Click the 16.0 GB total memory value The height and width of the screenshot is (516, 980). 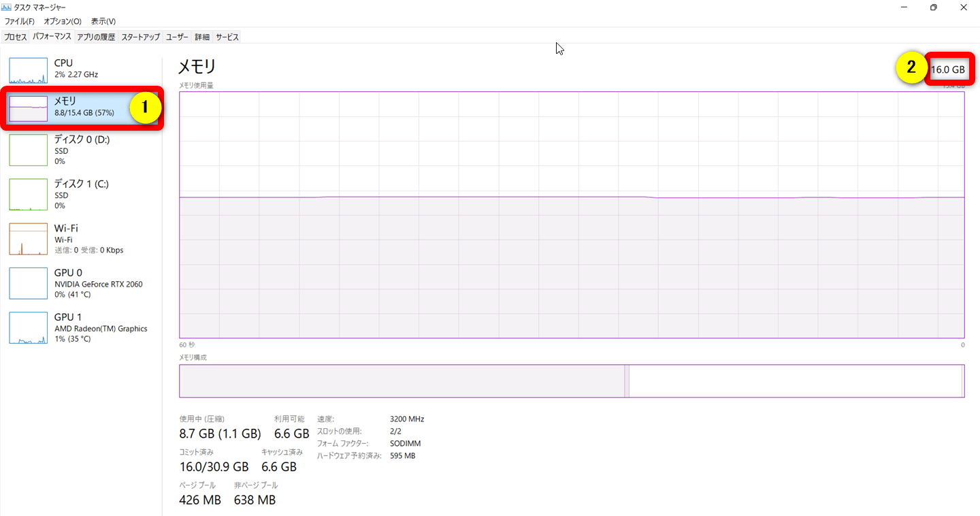coord(948,69)
